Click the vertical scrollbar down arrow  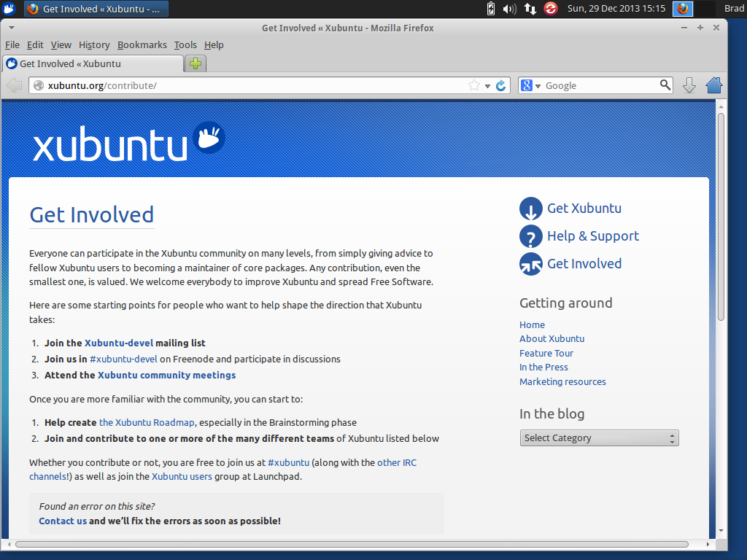coord(721,531)
